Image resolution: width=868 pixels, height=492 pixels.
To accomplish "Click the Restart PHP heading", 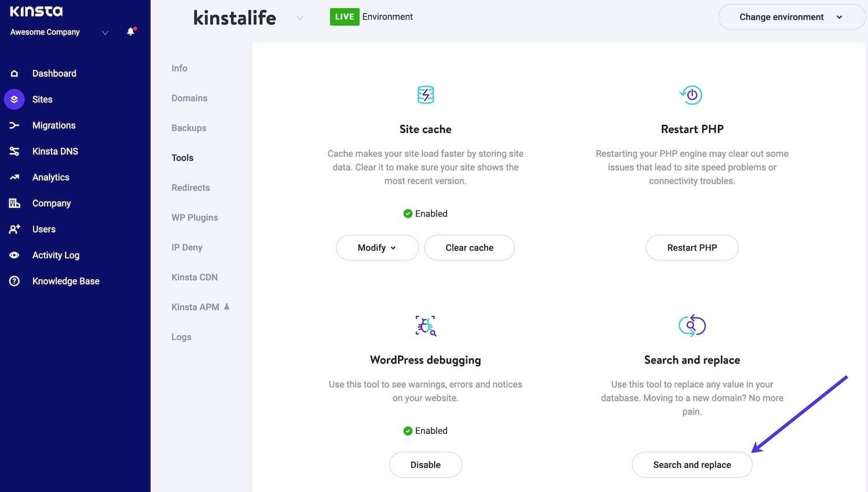I will [692, 129].
